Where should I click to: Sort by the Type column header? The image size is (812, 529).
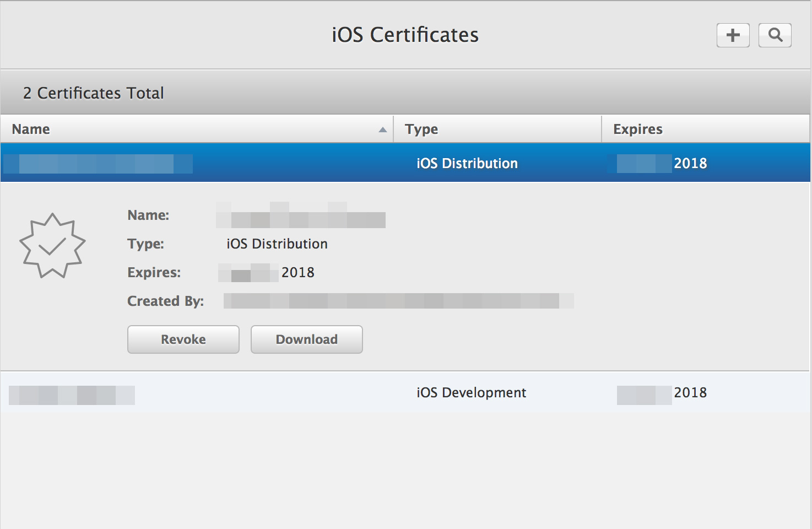pos(497,129)
